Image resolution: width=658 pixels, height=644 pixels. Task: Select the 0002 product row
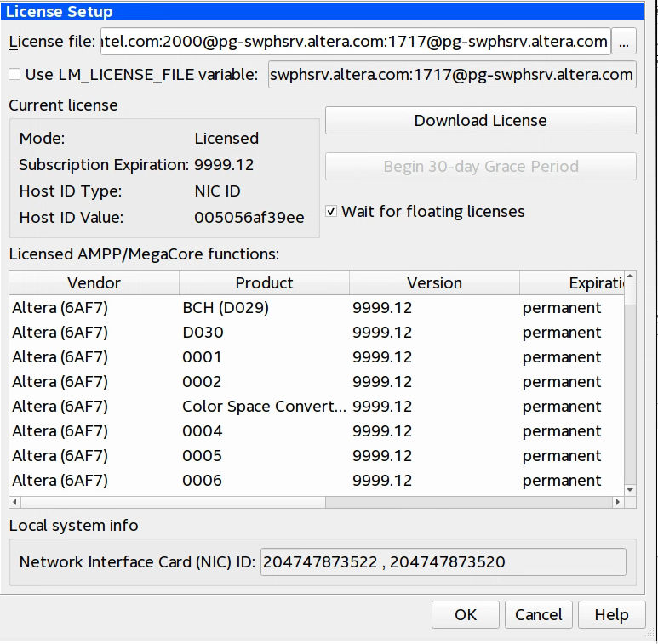point(317,382)
